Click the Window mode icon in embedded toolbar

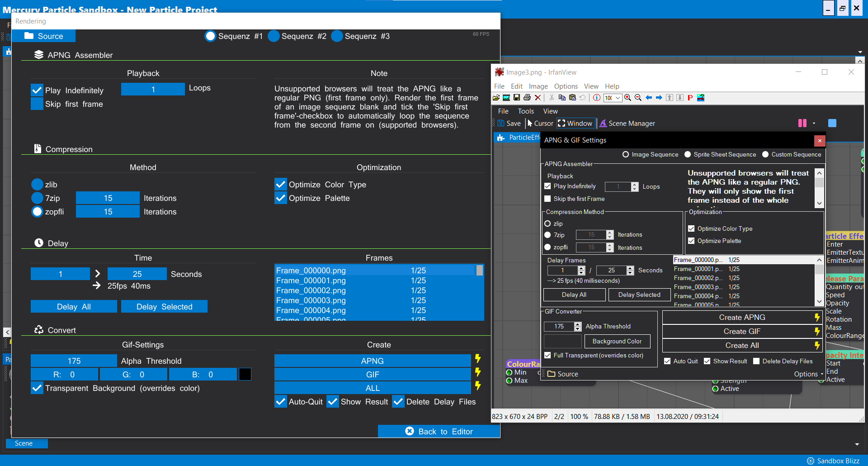[x=561, y=123]
